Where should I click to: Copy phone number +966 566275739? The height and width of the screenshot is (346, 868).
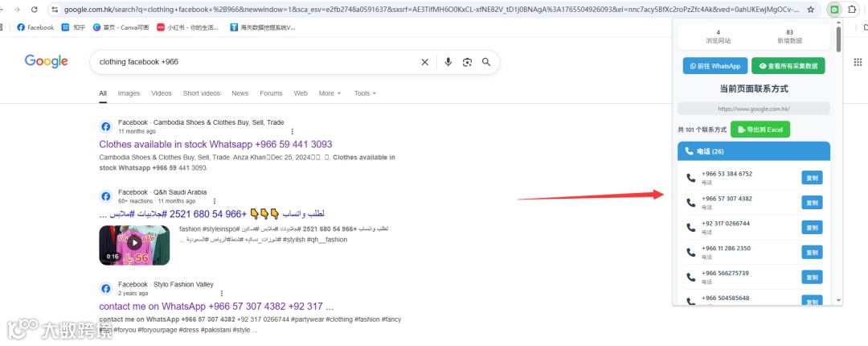812,278
